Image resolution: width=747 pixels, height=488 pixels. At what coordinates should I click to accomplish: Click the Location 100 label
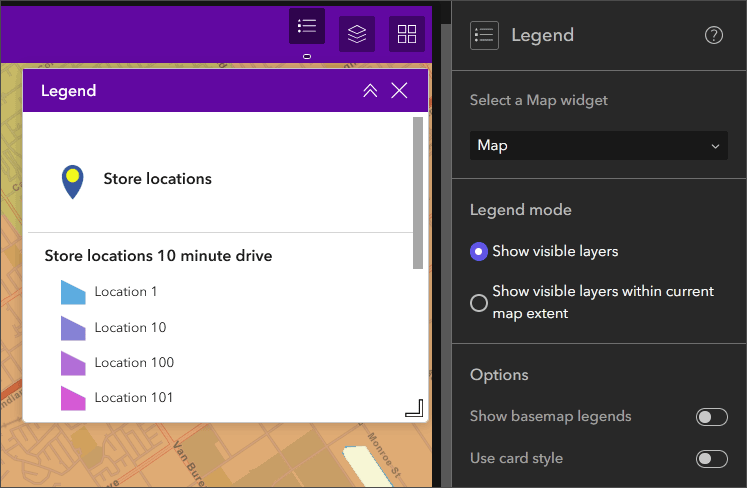[x=134, y=363]
